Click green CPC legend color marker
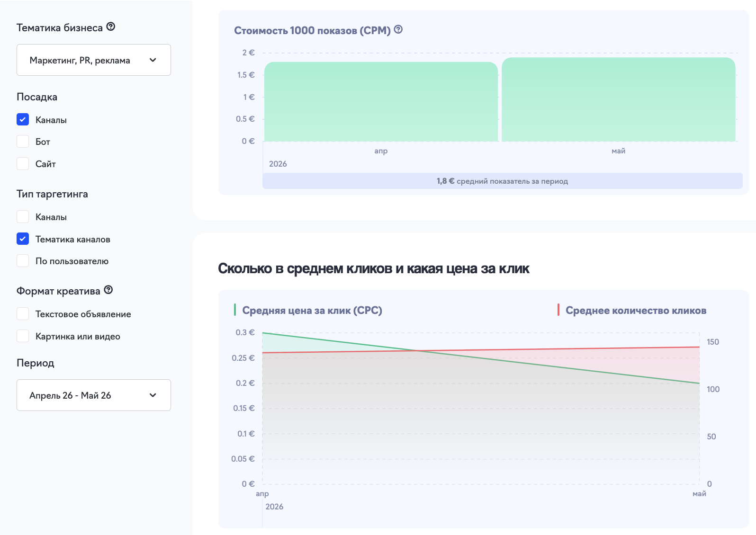The image size is (756, 535). pyautogui.click(x=235, y=310)
